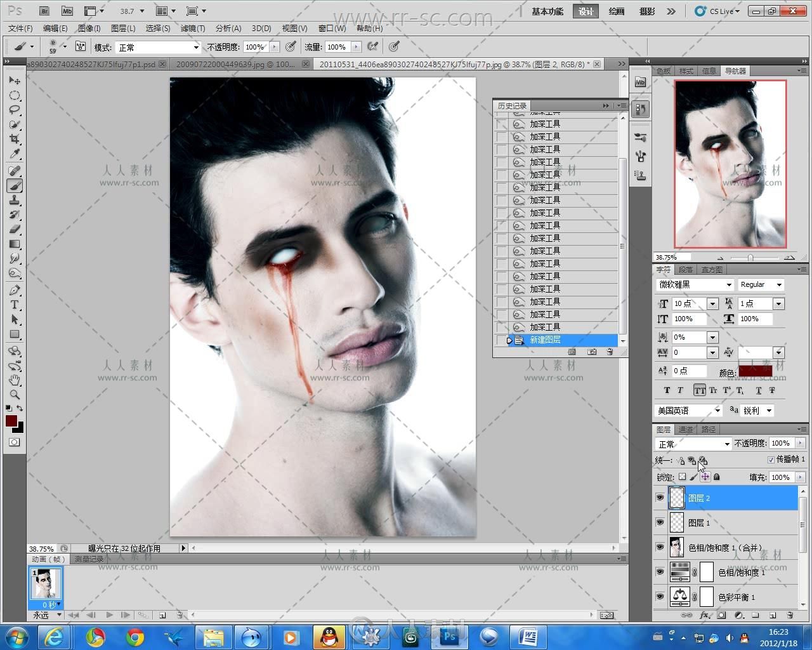Delete layer with trash icon
Viewport: 812px width, 650px height.
(x=790, y=615)
